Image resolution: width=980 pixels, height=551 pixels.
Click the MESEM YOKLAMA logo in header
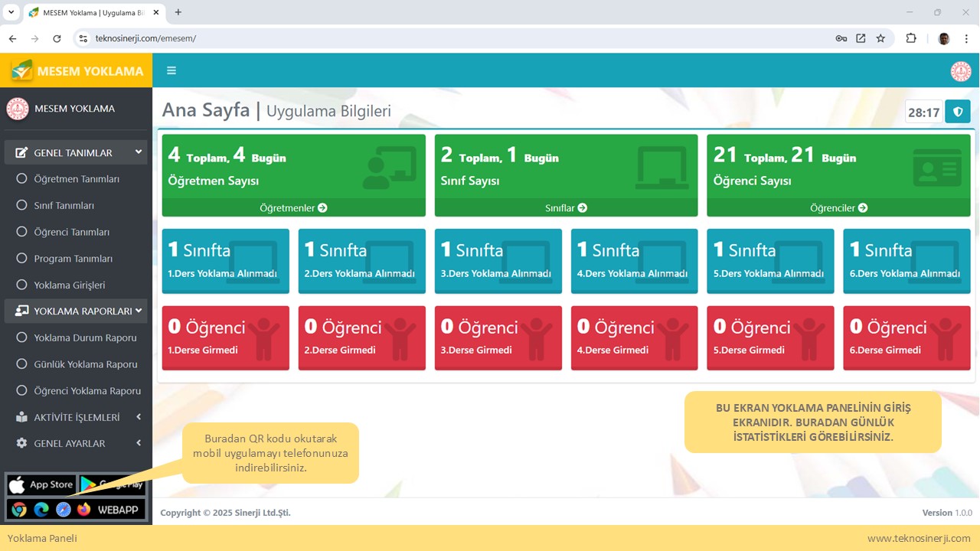pyautogui.click(x=77, y=71)
